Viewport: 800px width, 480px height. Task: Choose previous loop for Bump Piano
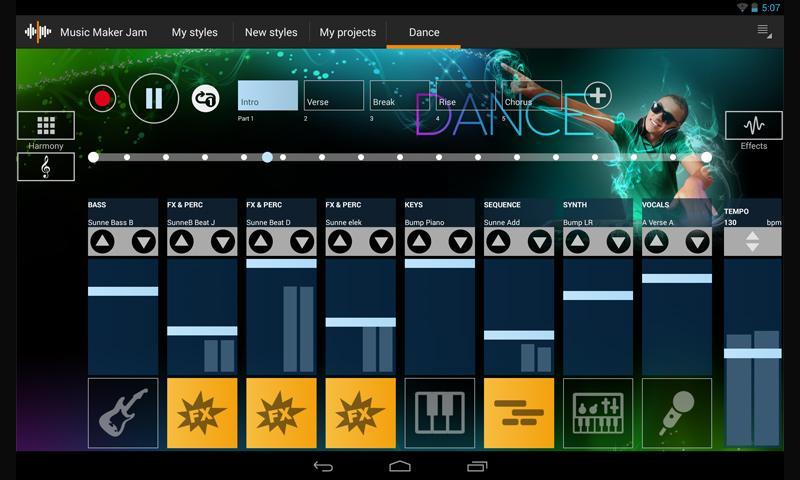419,241
